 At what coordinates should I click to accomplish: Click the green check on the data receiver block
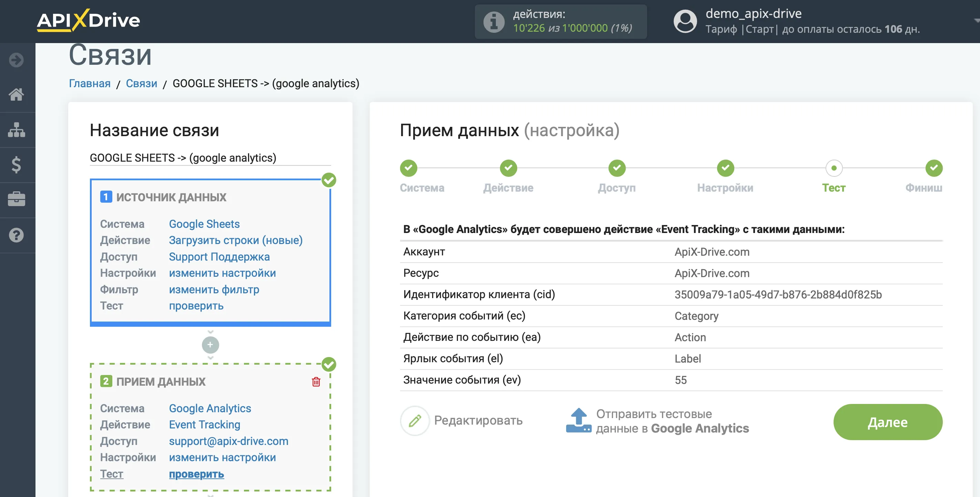click(x=329, y=364)
